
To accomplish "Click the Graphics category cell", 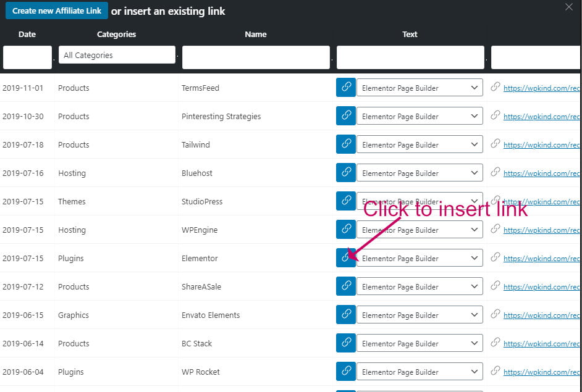I will pos(74,315).
